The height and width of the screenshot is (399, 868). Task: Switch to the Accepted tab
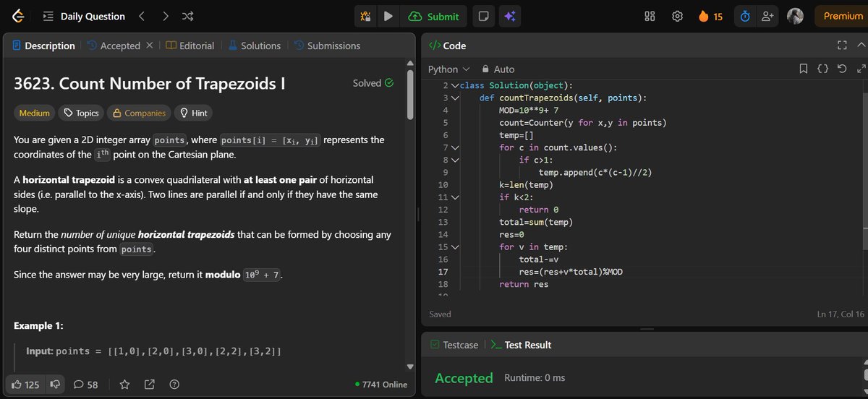point(113,46)
